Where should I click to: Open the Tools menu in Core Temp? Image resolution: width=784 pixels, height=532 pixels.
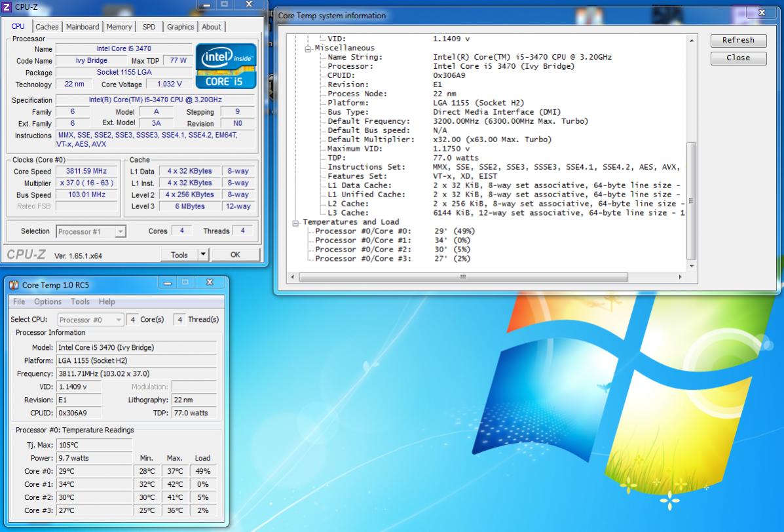click(80, 301)
